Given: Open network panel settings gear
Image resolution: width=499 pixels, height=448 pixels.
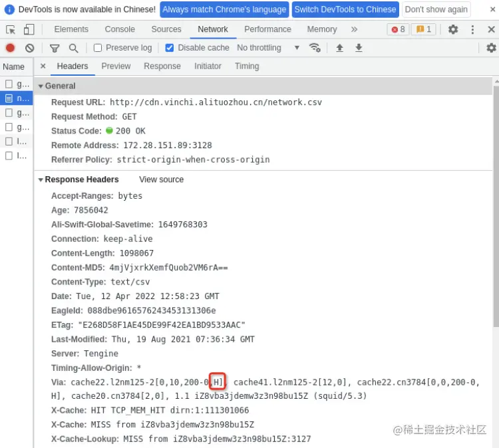Looking at the screenshot, I should pyautogui.click(x=491, y=48).
